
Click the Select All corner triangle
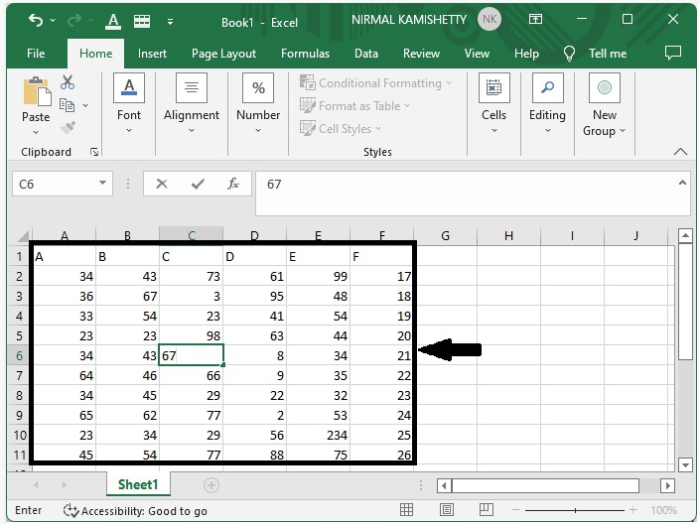point(22,235)
